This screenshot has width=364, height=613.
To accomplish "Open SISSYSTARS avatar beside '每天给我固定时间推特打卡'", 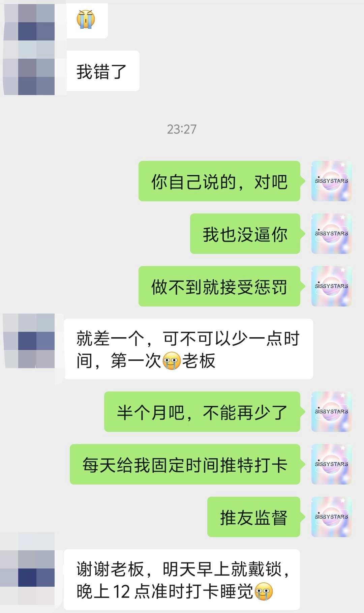I will [x=332, y=464].
